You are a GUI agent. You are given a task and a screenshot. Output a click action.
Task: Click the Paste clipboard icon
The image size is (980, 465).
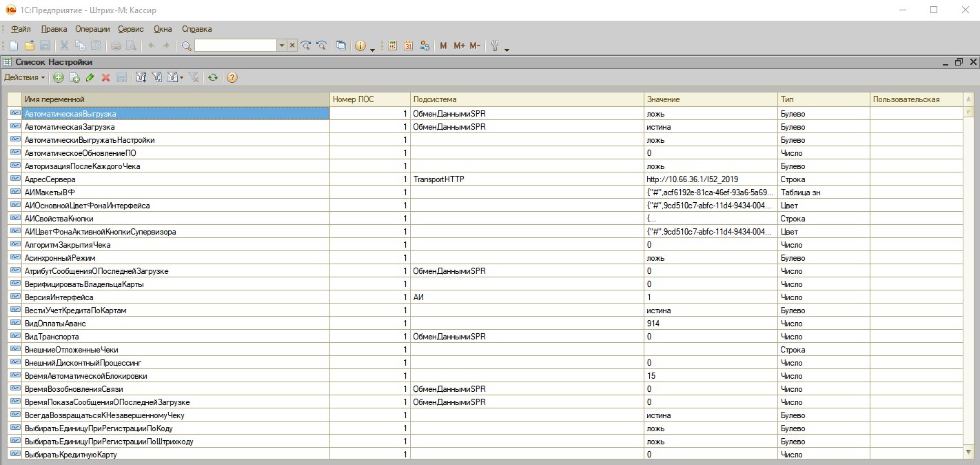96,46
